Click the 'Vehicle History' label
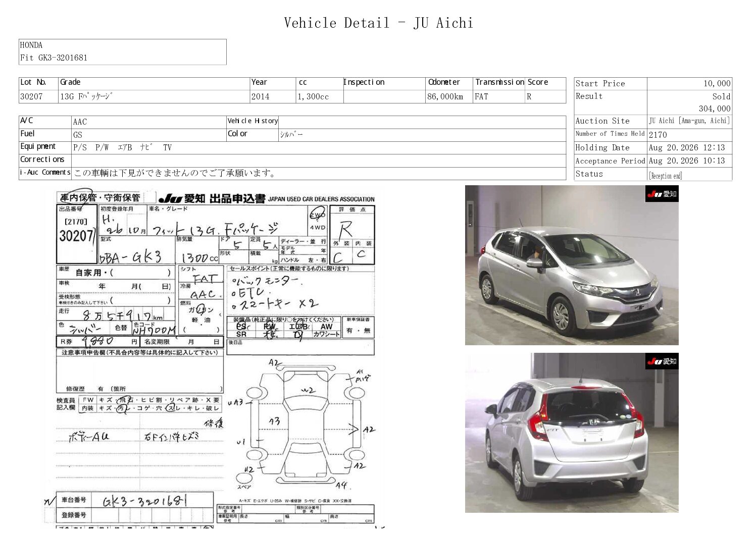The width and height of the screenshot is (756, 534). tap(253, 121)
